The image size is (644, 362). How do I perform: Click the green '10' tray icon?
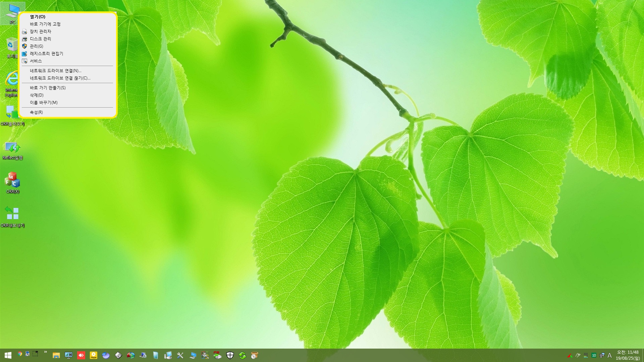pyautogui.click(x=594, y=355)
